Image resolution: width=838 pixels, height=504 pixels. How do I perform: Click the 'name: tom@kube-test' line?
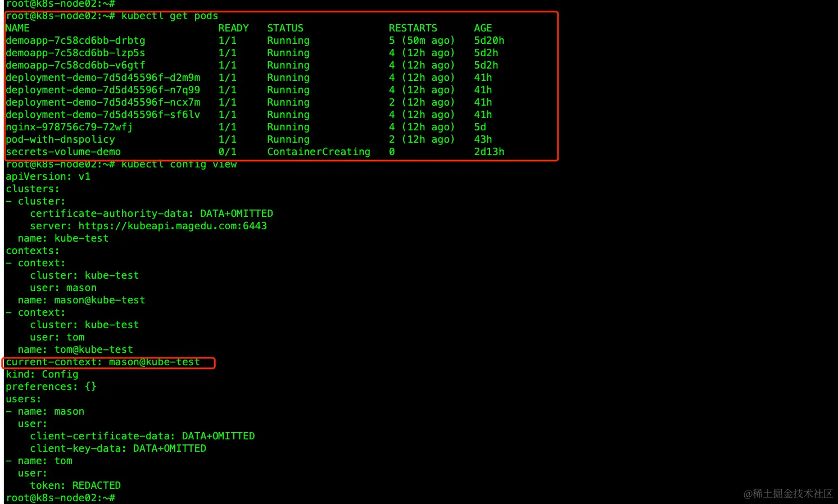coord(75,349)
